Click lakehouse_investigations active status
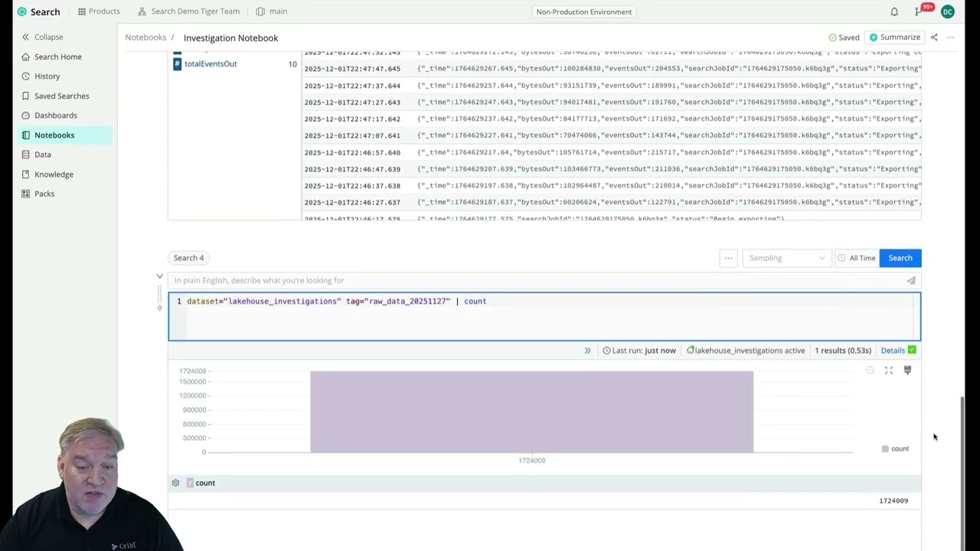Image resolution: width=980 pixels, height=551 pixels. click(746, 350)
